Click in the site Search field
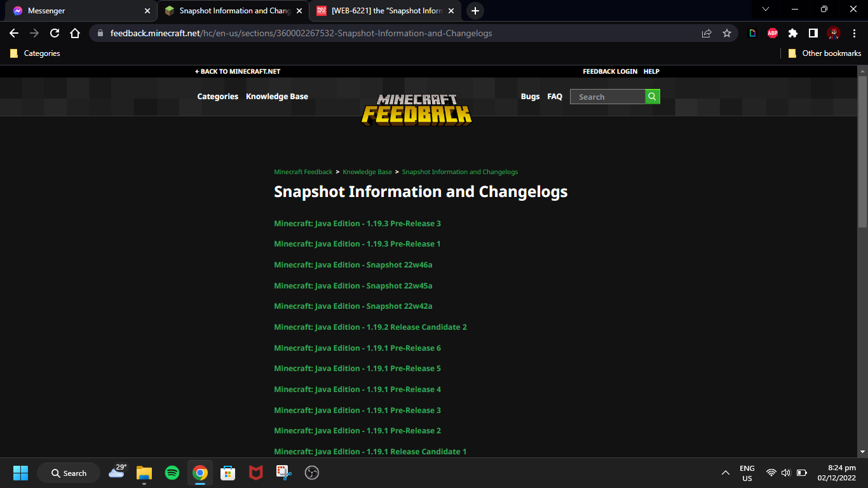The image size is (868, 488). pos(607,97)
